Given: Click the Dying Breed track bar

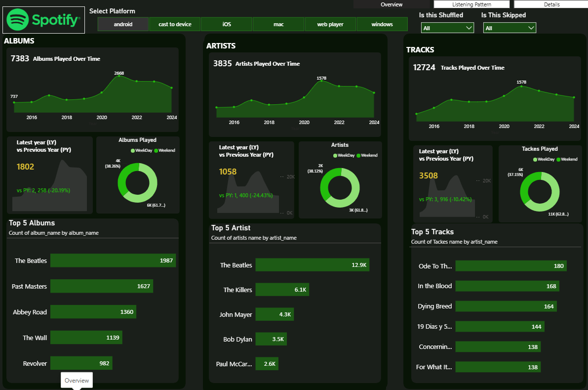Looking at the screenshot, I should pyautogui.click(x=506, y=306).
